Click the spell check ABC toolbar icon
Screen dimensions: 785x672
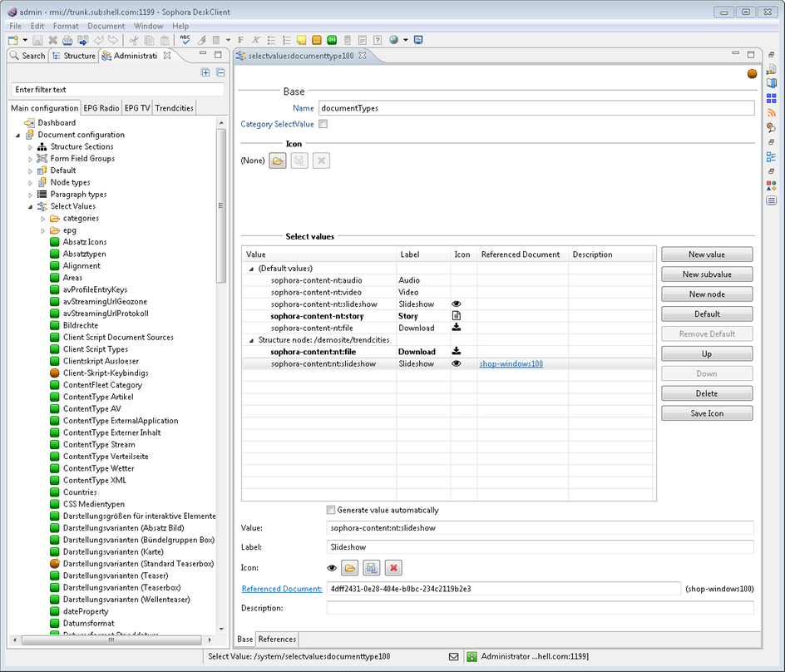185,40
